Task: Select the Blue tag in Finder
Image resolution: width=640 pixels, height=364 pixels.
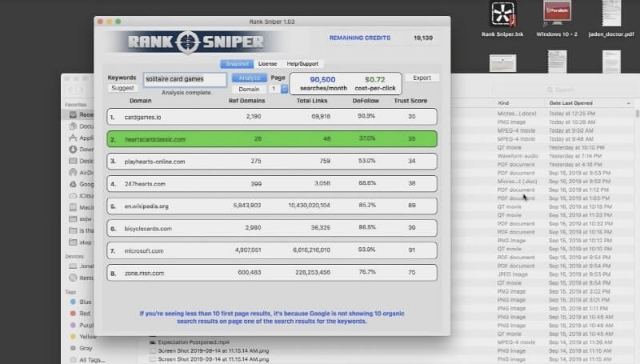Action: click(x=81, y=302)
